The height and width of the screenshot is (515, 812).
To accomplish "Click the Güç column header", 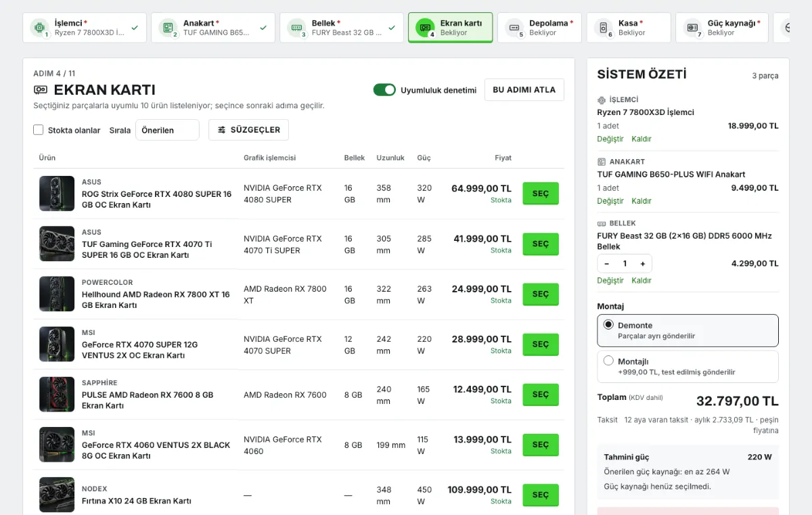I will (x=424, y=158).
